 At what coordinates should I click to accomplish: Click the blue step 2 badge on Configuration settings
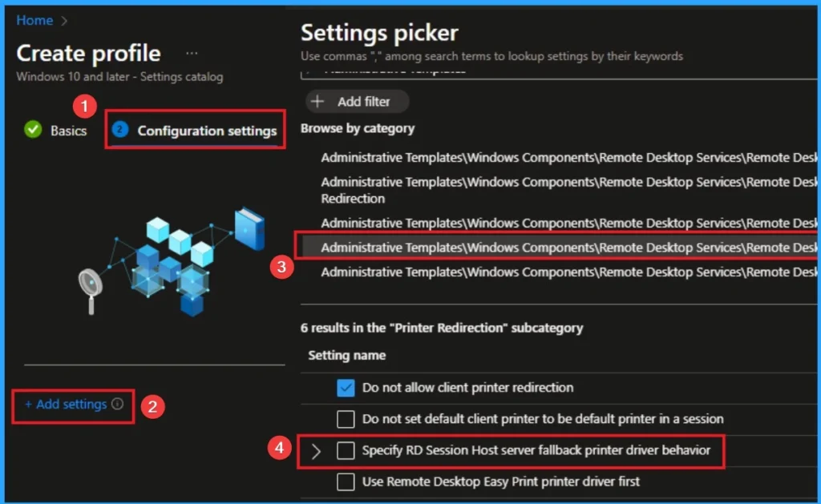click(119, 128)
